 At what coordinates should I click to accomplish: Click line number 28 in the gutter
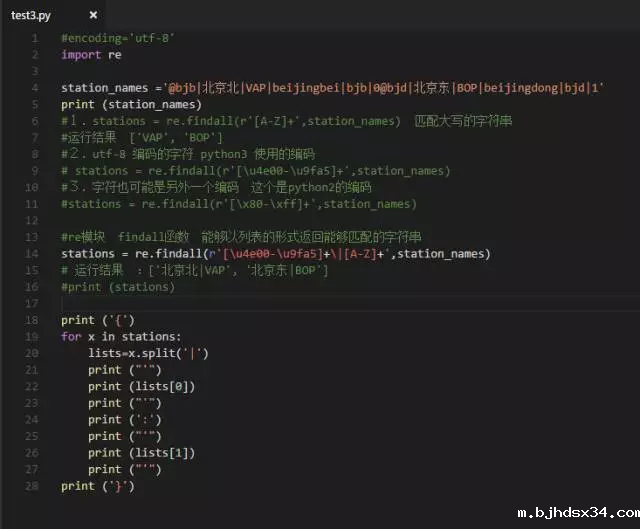(x=35, y=486)
